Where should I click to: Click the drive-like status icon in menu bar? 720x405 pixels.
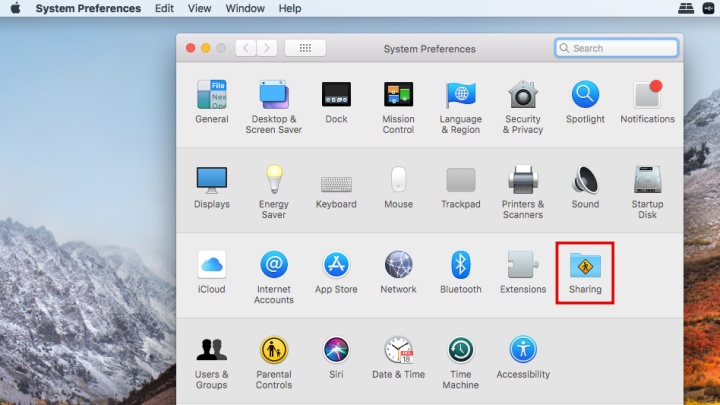pyautogui.click(x=686, y=8)
